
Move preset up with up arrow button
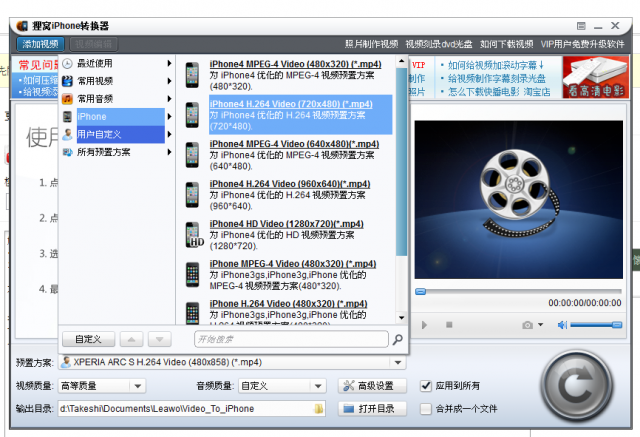[131, 339]
